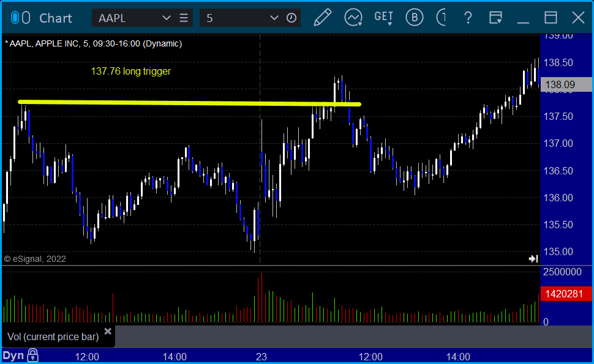Click the 135.00 price axis label
This screenshot has width=594, height=364.
click(x=558, y=251)
